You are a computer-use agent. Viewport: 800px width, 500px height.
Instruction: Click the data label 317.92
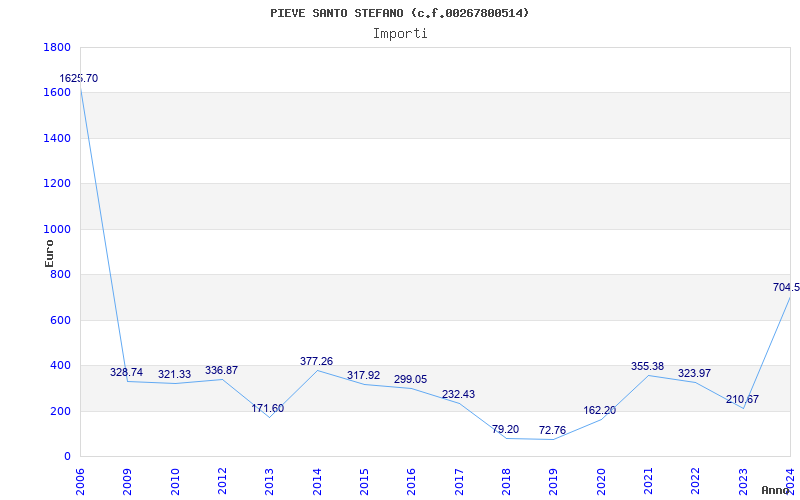364,376
